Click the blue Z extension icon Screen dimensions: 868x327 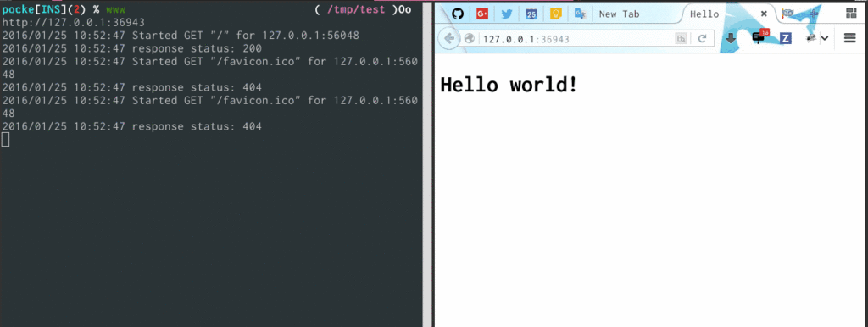pos(785,38)
